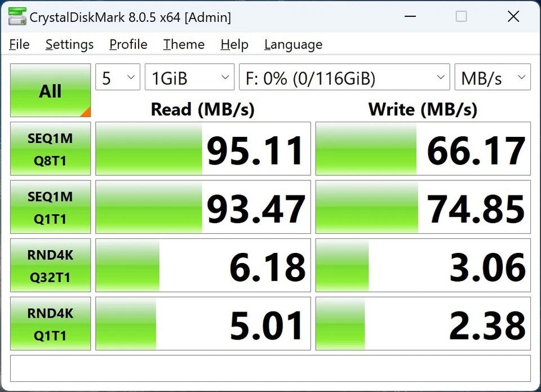
Task: Close the CrystalDiskMark window
Action: (513, 16)
